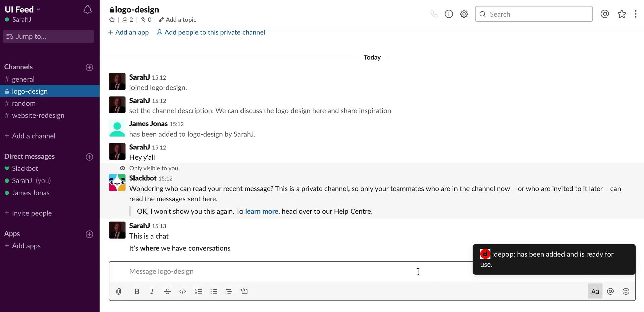Open channel settings gear
This screenshot has height=312, width=644.
click(x=464, y=14)
